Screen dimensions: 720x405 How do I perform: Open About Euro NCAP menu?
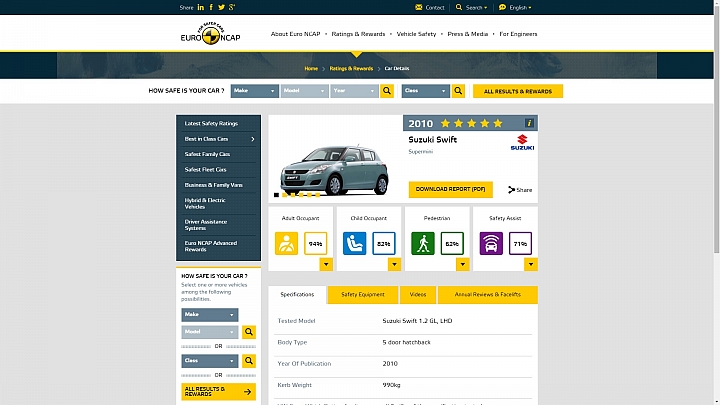pos(295,34)
